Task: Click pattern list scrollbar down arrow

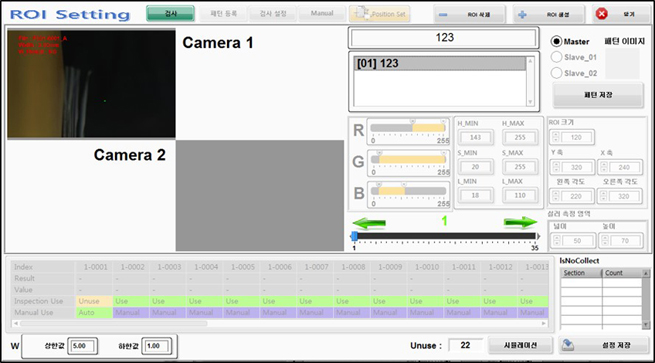Action: tap(530, 102)
